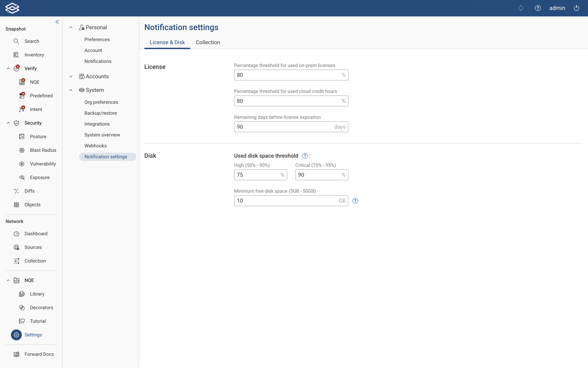Expand the Accounts settings section

(71, 76)
